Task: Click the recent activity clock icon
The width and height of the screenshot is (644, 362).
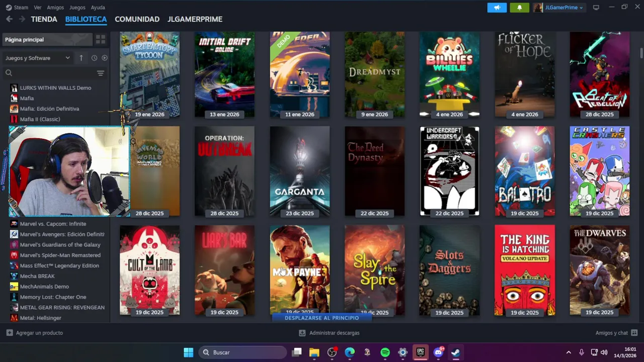Action: pos(94,58)
